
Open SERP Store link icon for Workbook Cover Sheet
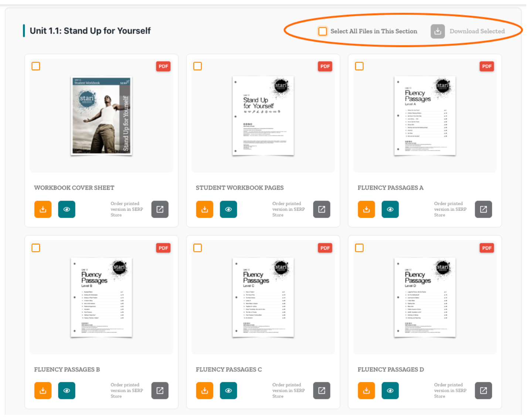pos(160,209)
